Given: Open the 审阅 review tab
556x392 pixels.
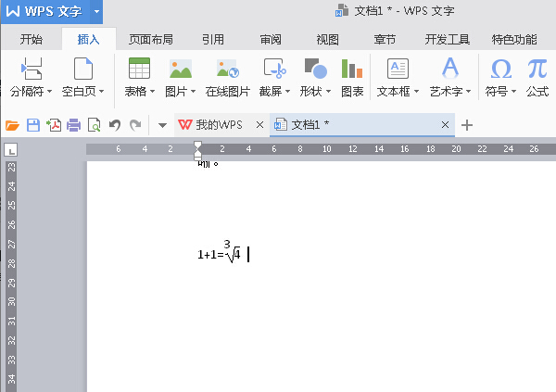Looking at the screenshot, I should point(271,40).
